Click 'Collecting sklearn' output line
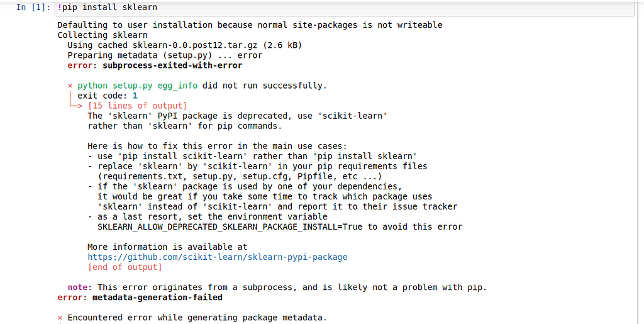Image resolution: width=644 pixels, height=324 pixels. (x=103, y=35)
